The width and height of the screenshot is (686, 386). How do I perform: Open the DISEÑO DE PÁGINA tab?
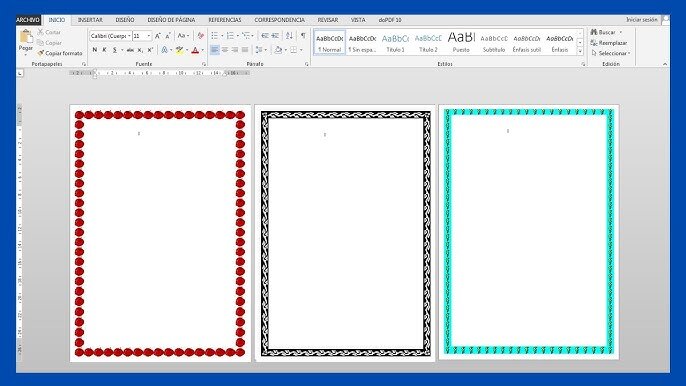pos(171,20)
